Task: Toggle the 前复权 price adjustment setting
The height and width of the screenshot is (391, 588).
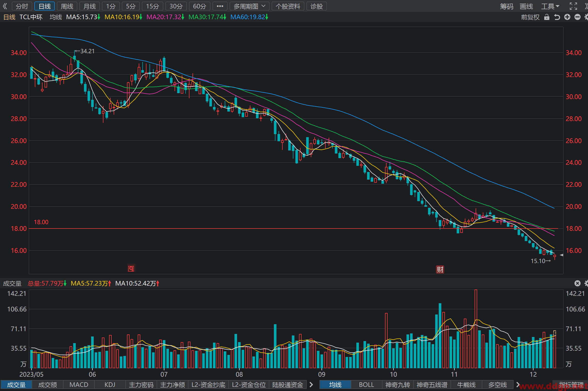Action: 530,17
